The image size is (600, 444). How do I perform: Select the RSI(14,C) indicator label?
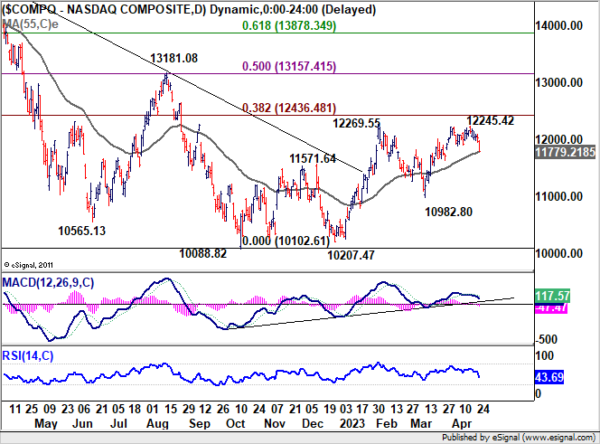tap(28, 356)
